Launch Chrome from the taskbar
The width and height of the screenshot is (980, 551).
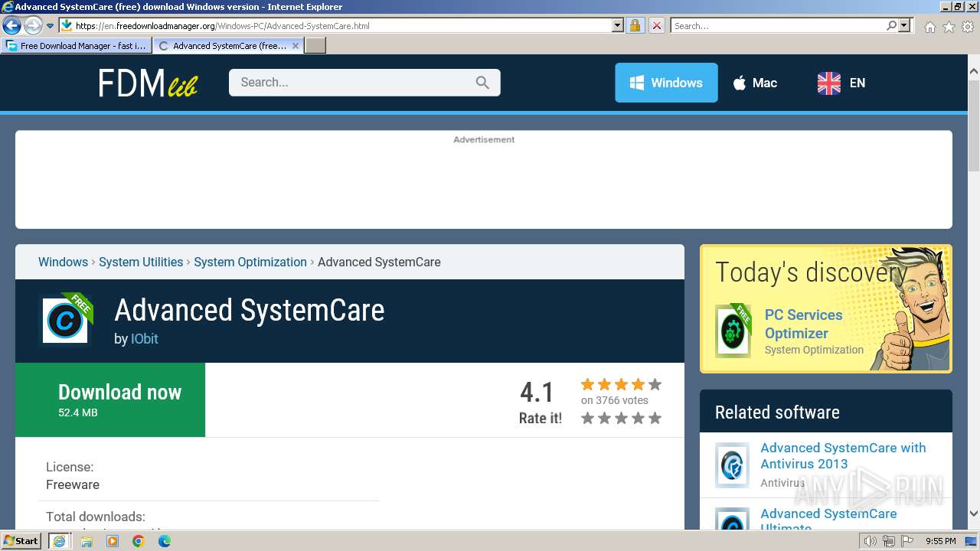(139, 541)
